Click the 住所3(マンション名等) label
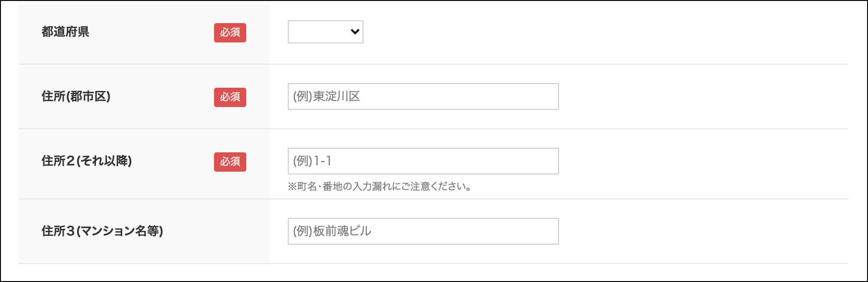 point(102,231)
